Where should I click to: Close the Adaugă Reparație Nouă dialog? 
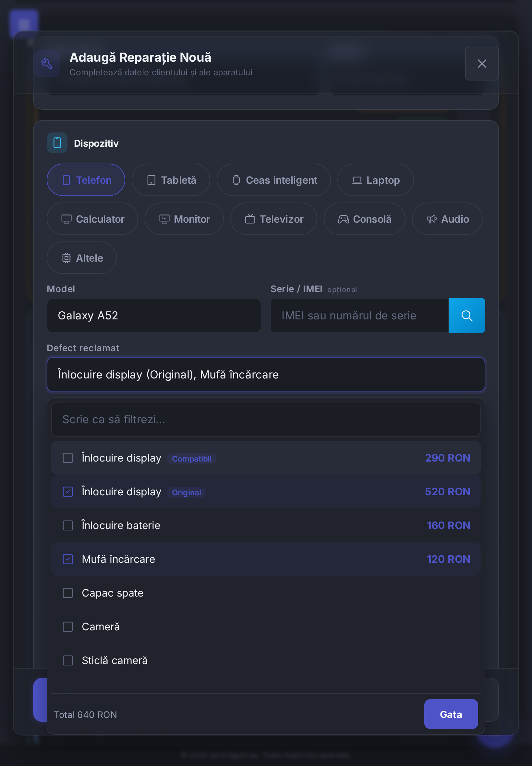(482, 64)
